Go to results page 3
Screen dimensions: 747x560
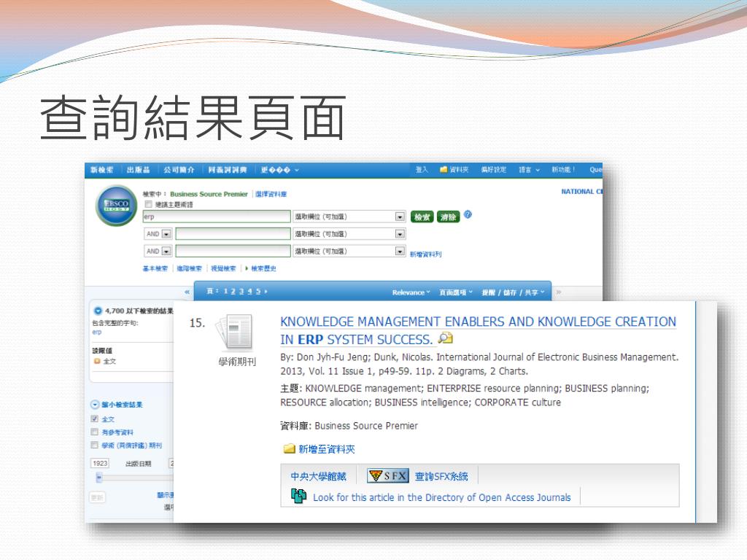click(241, 291)
